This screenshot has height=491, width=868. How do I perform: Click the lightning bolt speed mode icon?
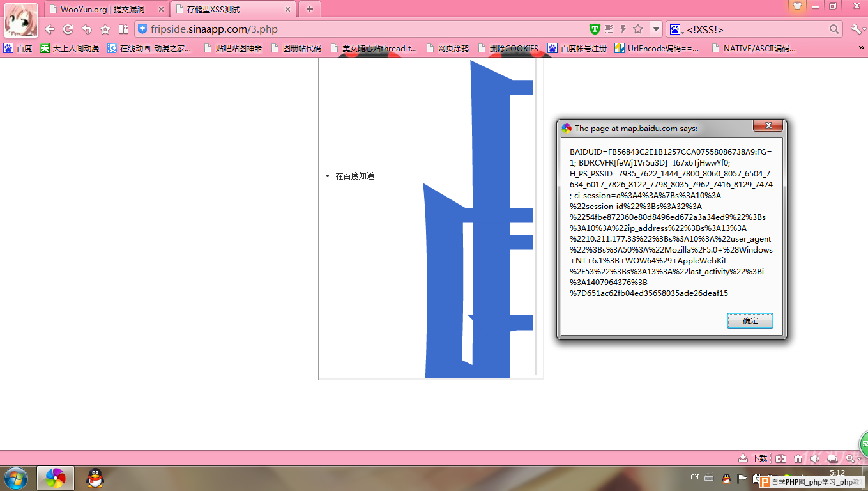[623, 29]
